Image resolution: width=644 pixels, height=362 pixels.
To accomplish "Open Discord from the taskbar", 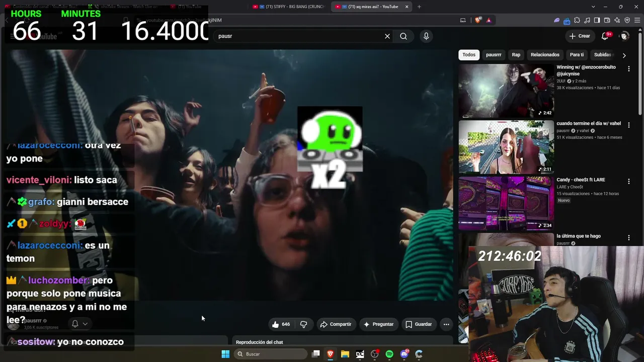I will pyautogui.click(x=405, y=354).
